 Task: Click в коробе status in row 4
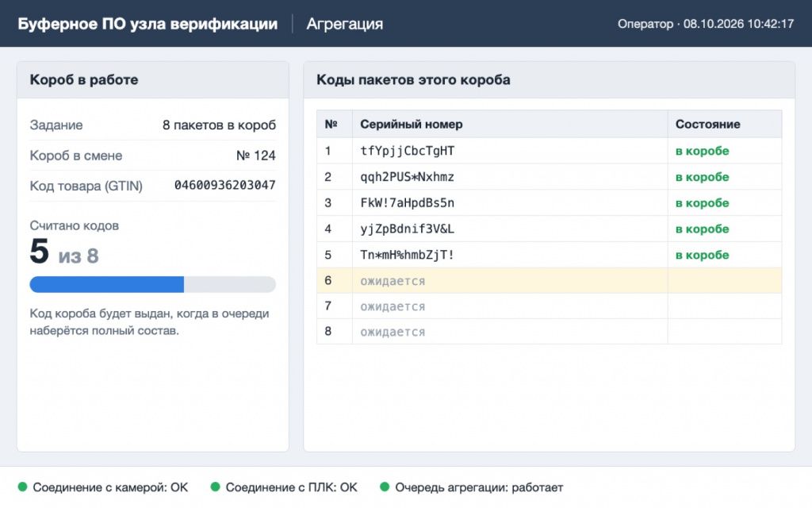[x=703, y=229]
